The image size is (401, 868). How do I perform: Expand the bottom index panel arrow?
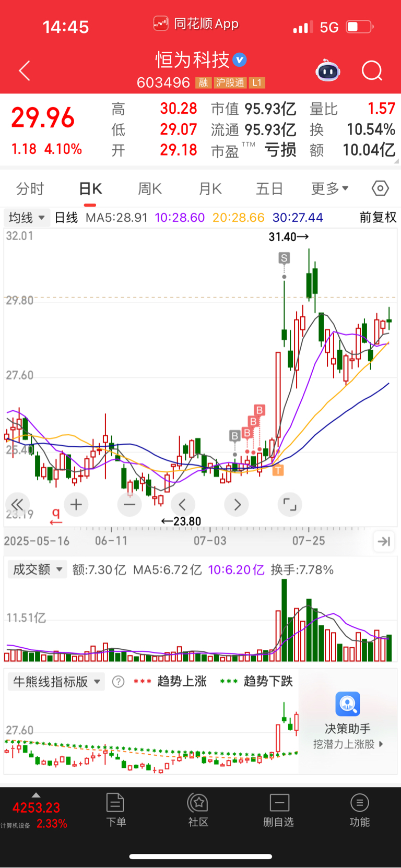[36, 795]
